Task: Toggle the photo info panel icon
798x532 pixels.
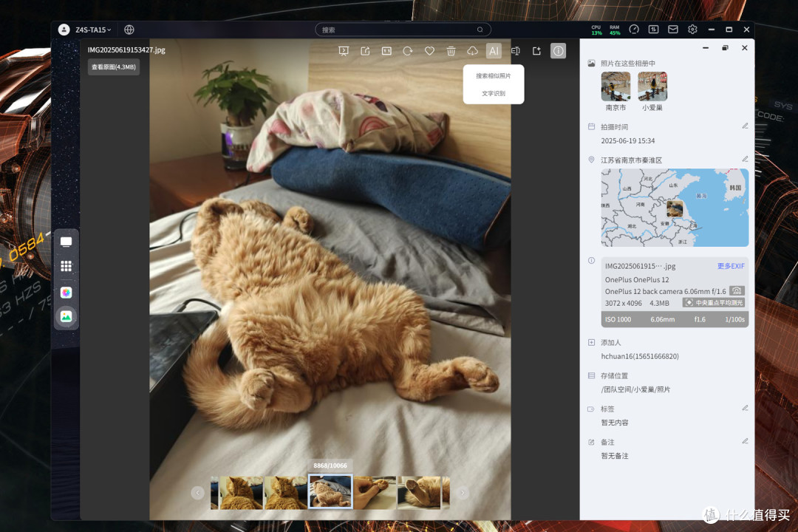Action: coord(559,51)
